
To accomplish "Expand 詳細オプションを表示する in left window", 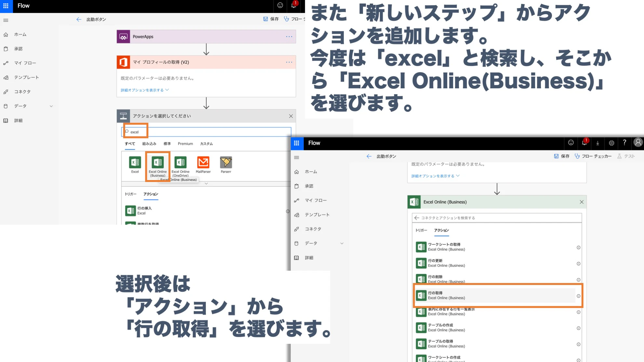I will coord(145,90).
